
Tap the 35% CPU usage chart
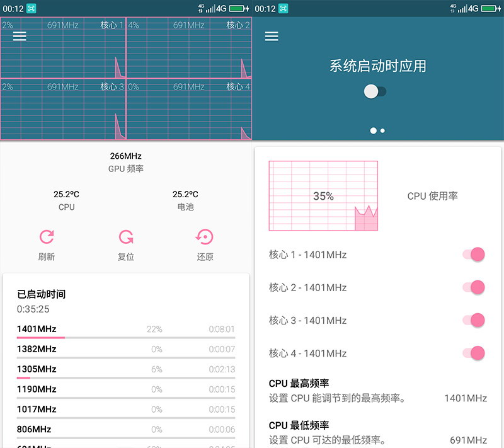323,196
